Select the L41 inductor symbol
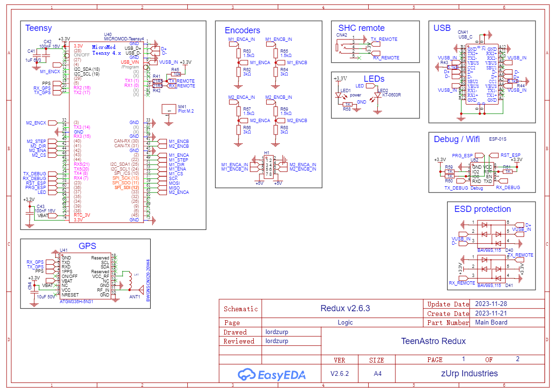Viewport: 556px width, 392px height. tap(131, 280)
